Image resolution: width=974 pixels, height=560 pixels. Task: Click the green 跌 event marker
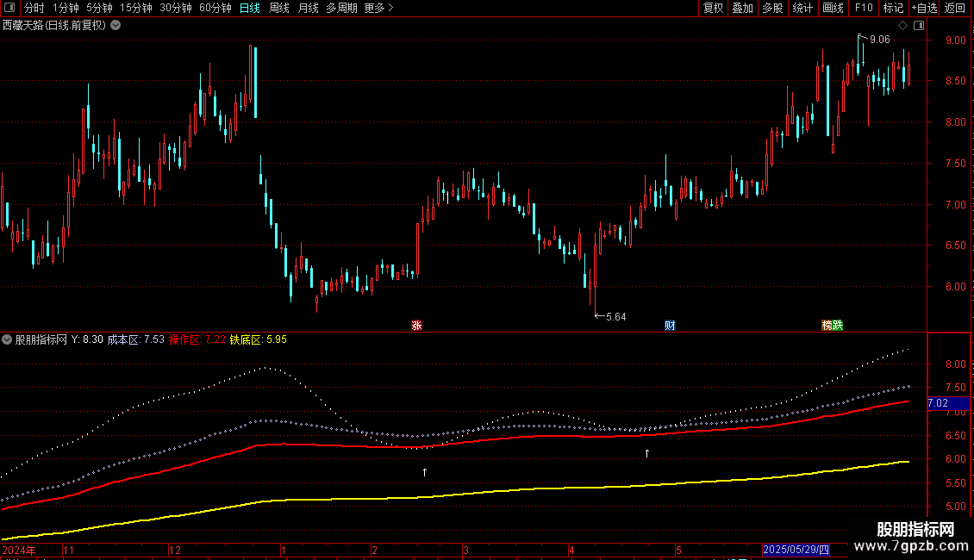(x=838, y=326)
